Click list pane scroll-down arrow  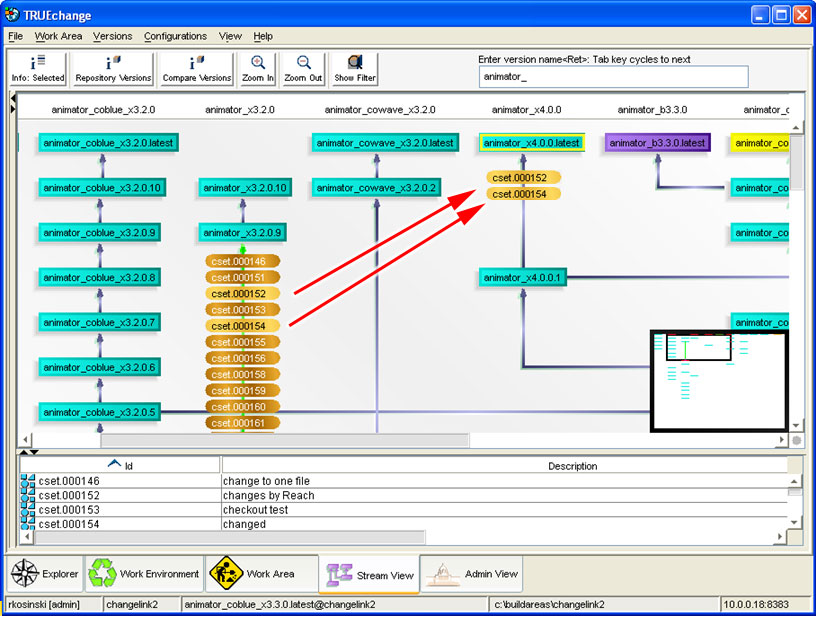[x=794, y=522]
